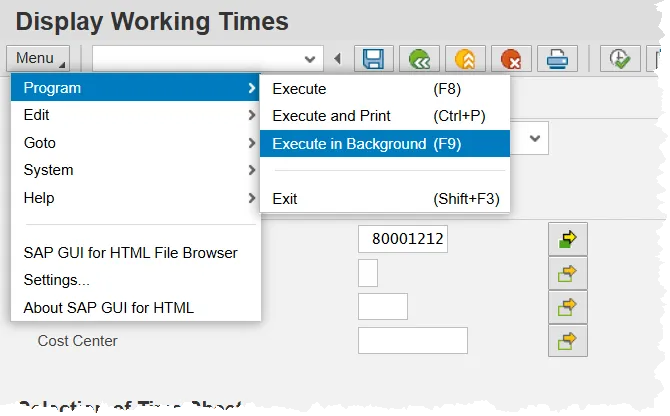
Task: Click the green Back arrow icon
Action: 420,59
